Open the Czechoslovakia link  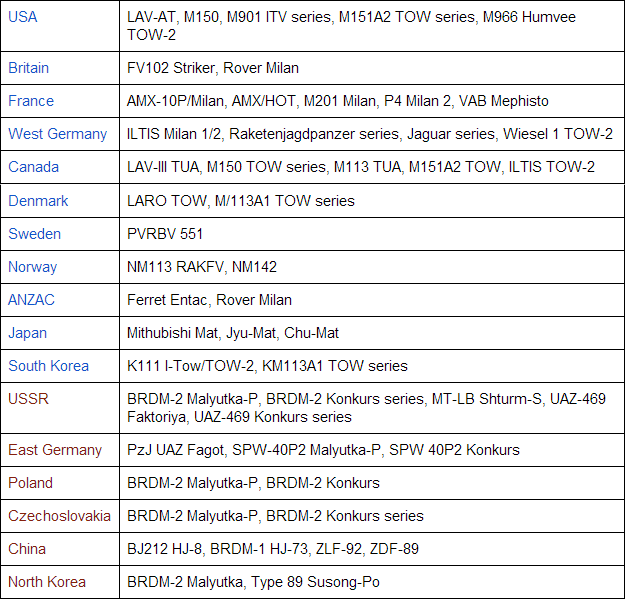click(x=60, y=516)
